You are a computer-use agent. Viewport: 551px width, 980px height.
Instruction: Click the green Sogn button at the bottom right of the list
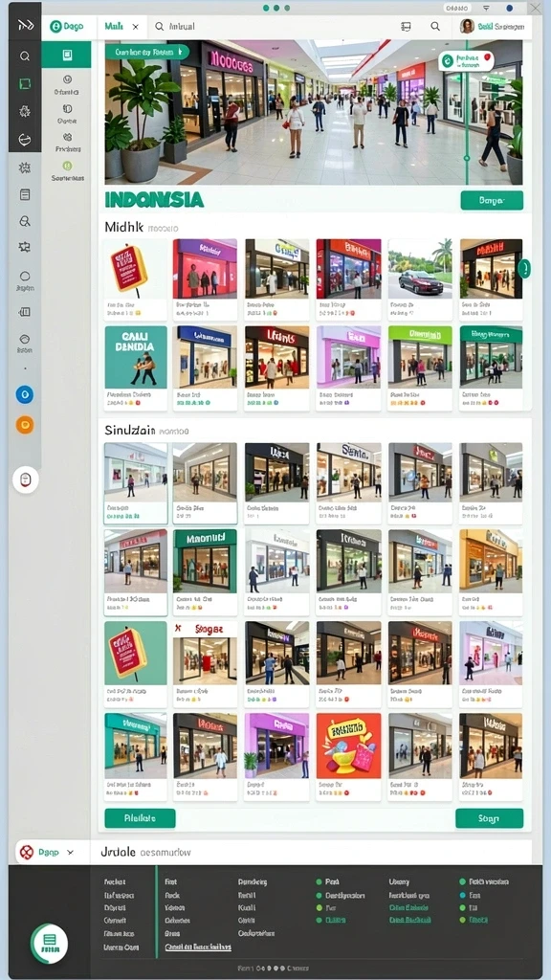click(x=489, y=818)
